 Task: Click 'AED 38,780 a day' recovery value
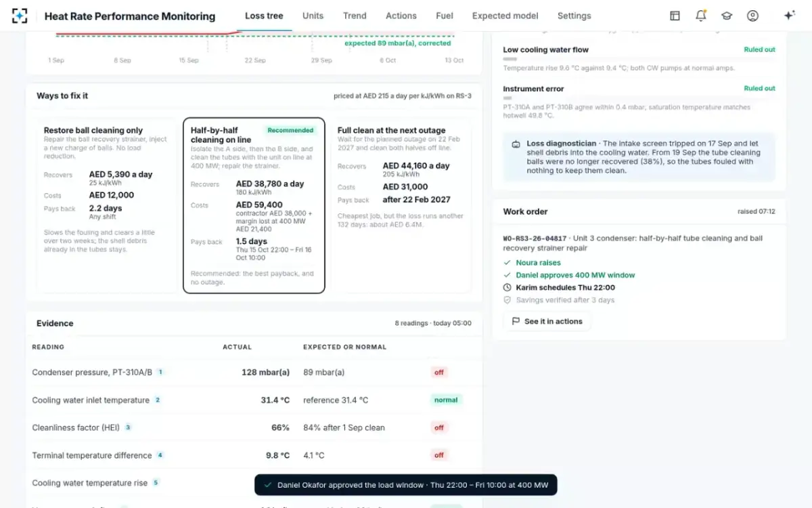[270, 184]
